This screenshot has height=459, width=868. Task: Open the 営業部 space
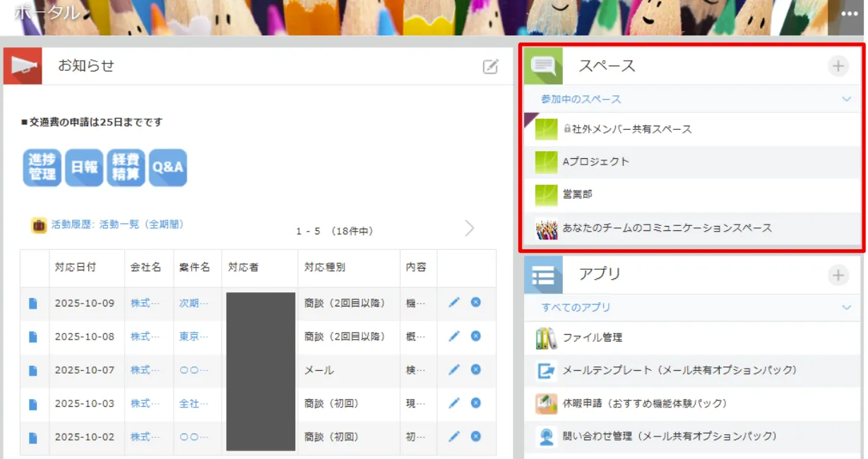click(x=577, y=194)
